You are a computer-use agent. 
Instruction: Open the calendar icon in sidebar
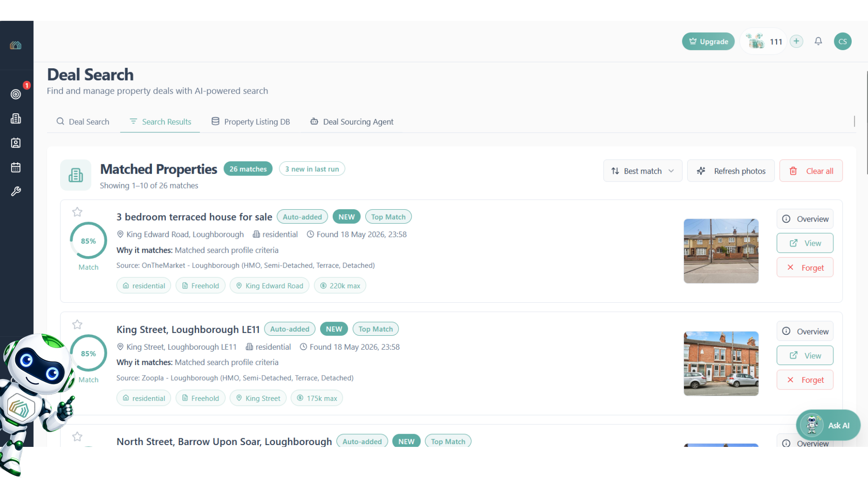click(16, 167)
